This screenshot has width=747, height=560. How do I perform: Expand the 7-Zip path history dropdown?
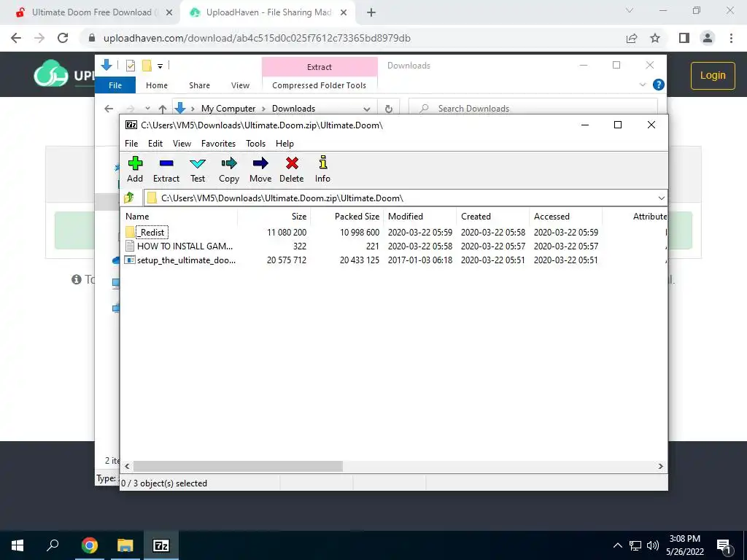click(x=661, y=198)
